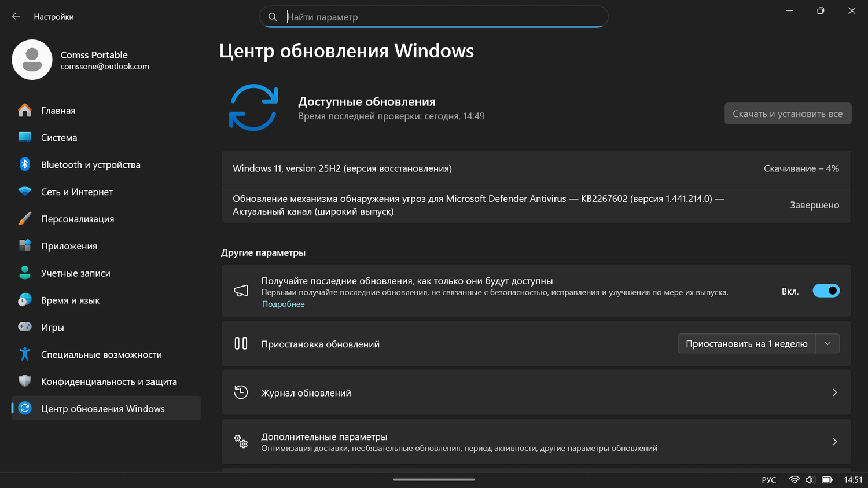Turn off the latest updates toggle
The width and height of the screenshot is (868, 488).
click(x=826, y=291)
